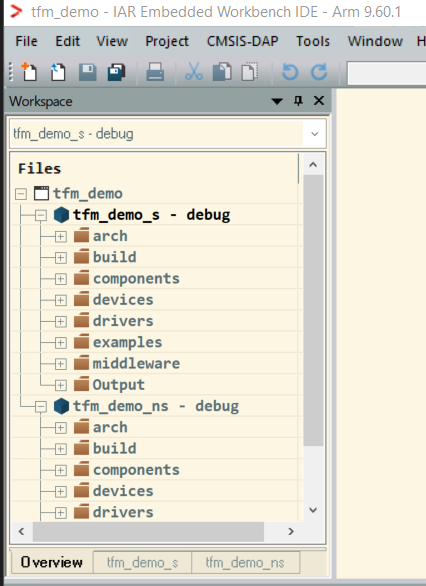Expand drivers folder under tfm_demo_ns
426x586 pixels.
(61, 513)
